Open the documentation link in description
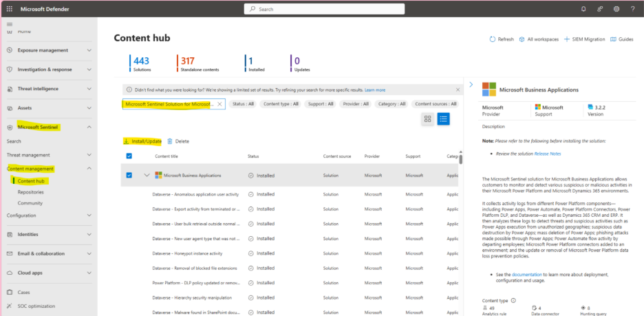644x316 pixels. click(x=527, y=274)
